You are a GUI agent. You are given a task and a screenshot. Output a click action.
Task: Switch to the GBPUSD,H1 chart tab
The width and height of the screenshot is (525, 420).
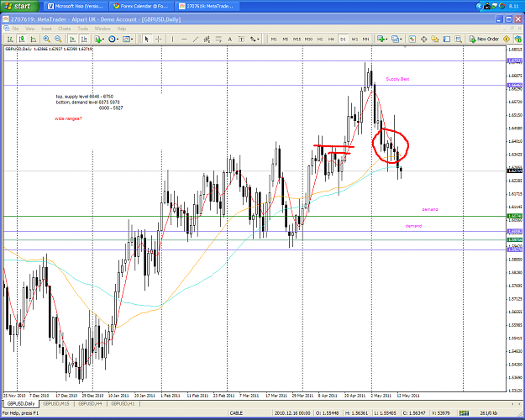[123, 404]
